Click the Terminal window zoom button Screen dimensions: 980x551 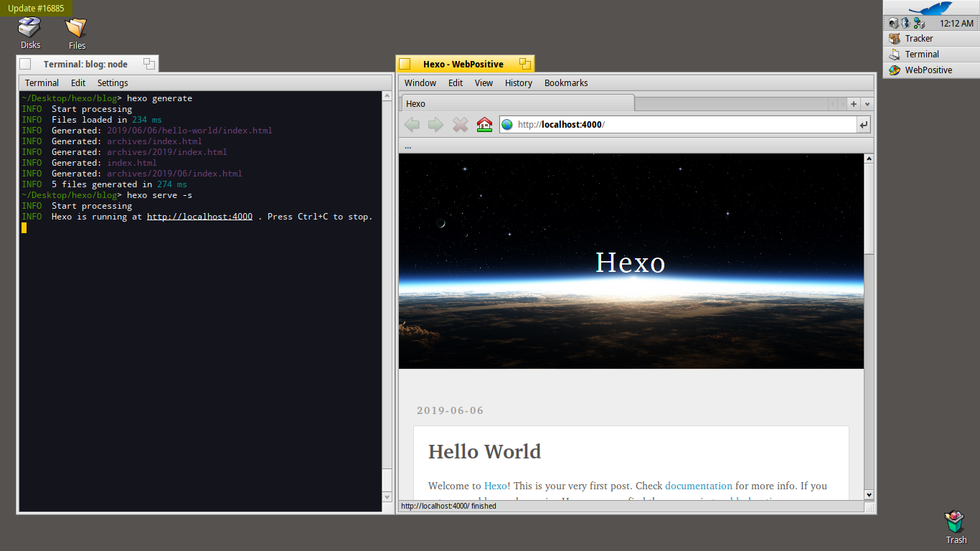(x=149, y=64)
